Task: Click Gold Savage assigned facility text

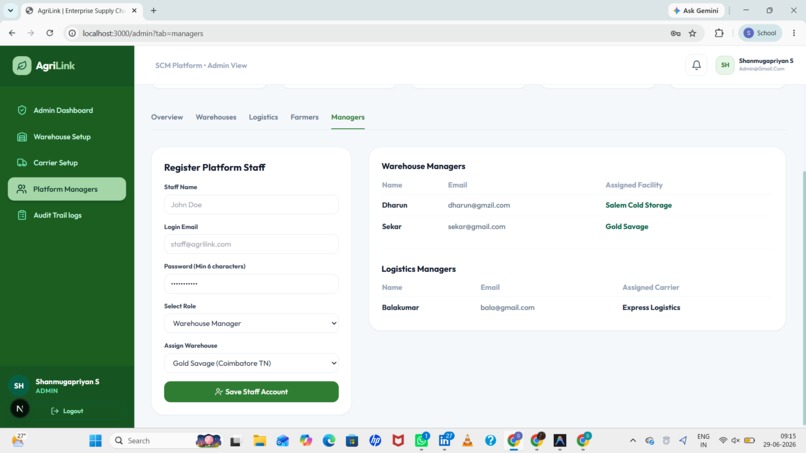Action: [627, 227]
